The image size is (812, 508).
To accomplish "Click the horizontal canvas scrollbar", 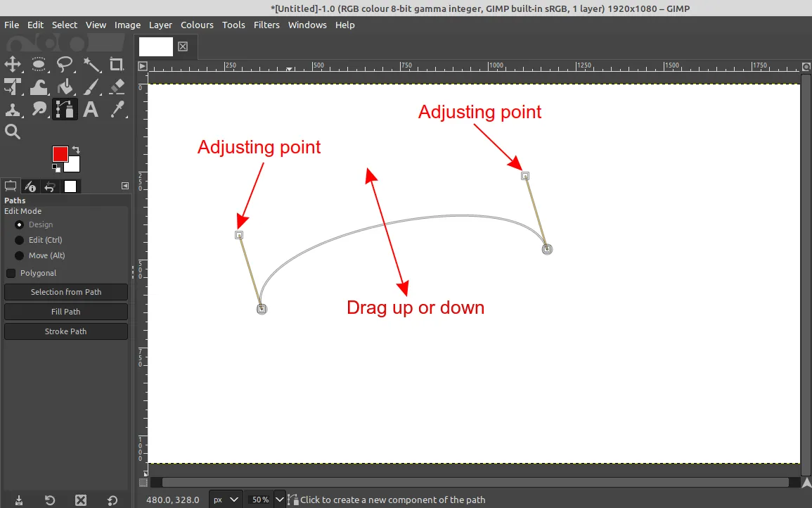I will point(475,483).
